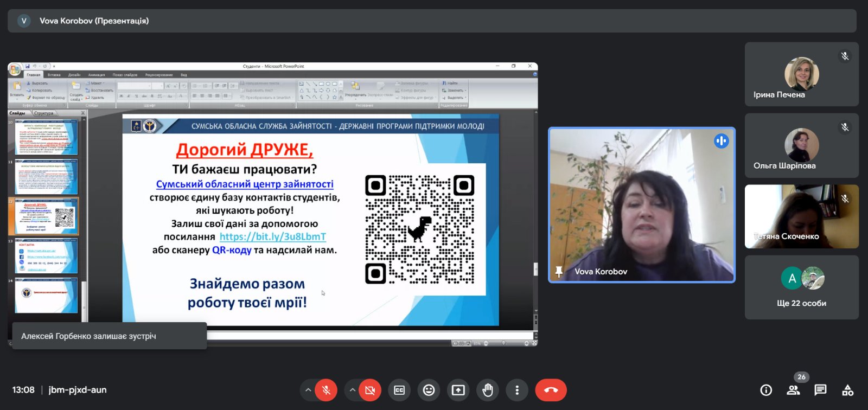Screen dimensions: 868x410
Task: Open audio settings chevron beside the microphone
Action: [x=308, y=390]
